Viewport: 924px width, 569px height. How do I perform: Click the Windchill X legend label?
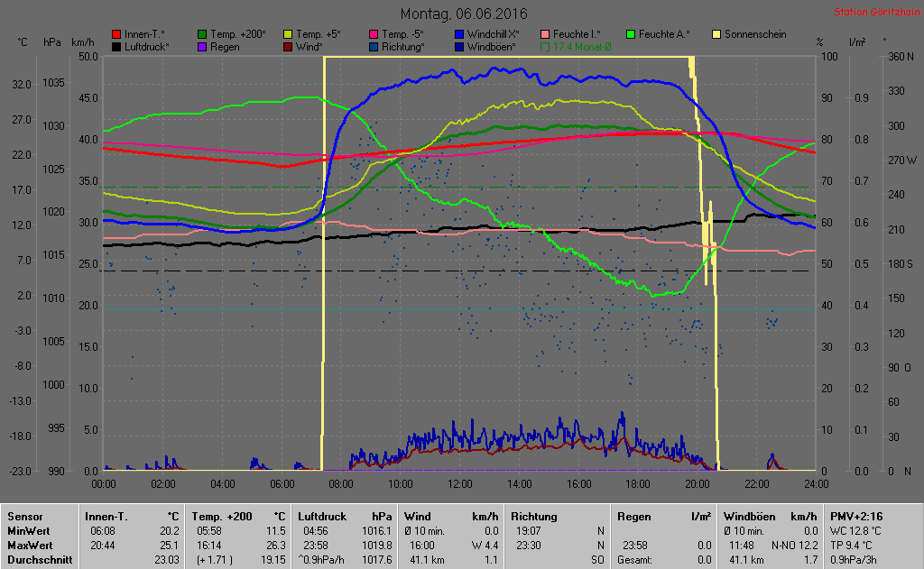494,35
